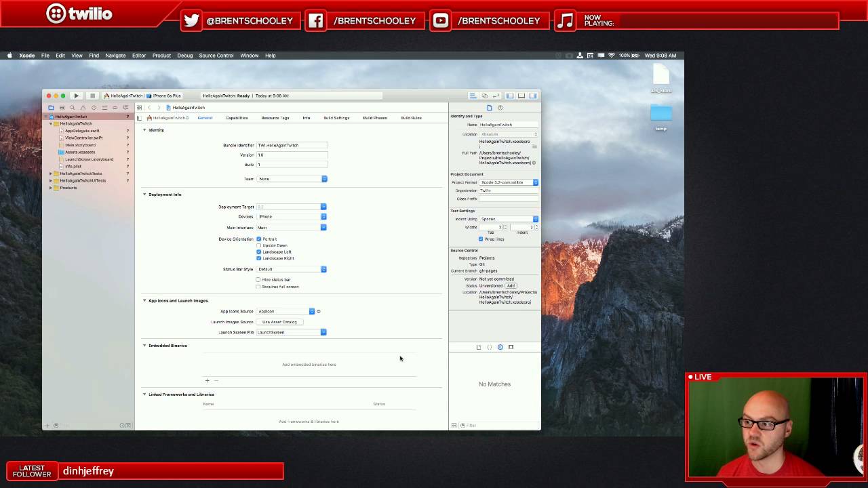The width and height of the screenshot is (868, 488).
Task: Show the Quick Help inspector
Action: tap(500, 108)
